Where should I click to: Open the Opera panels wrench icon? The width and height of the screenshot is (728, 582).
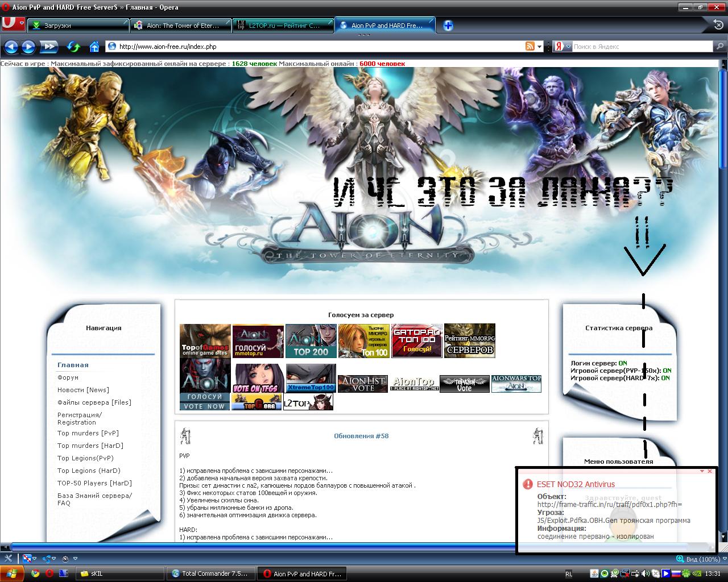point(8,559)
